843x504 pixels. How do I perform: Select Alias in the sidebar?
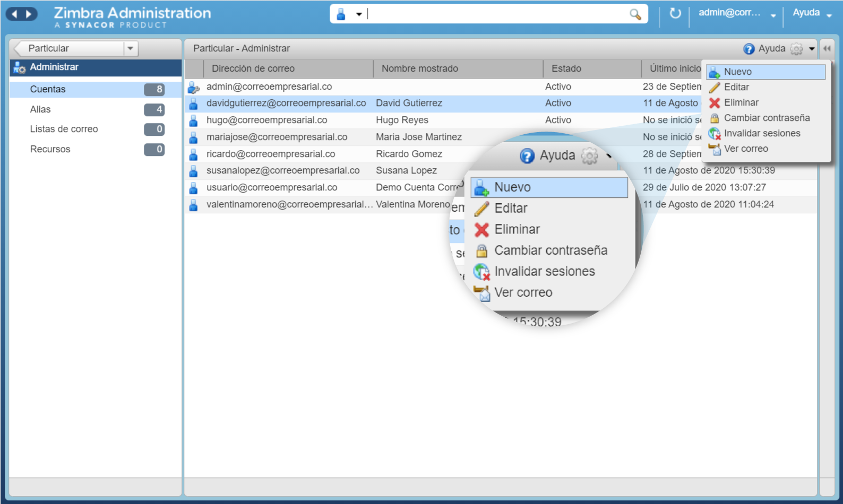pos(40,109)
